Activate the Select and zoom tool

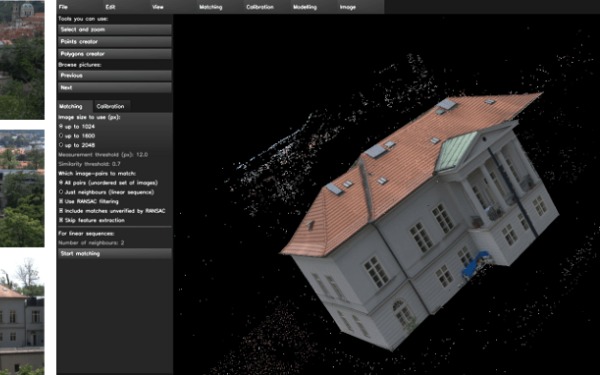[115, 29]
